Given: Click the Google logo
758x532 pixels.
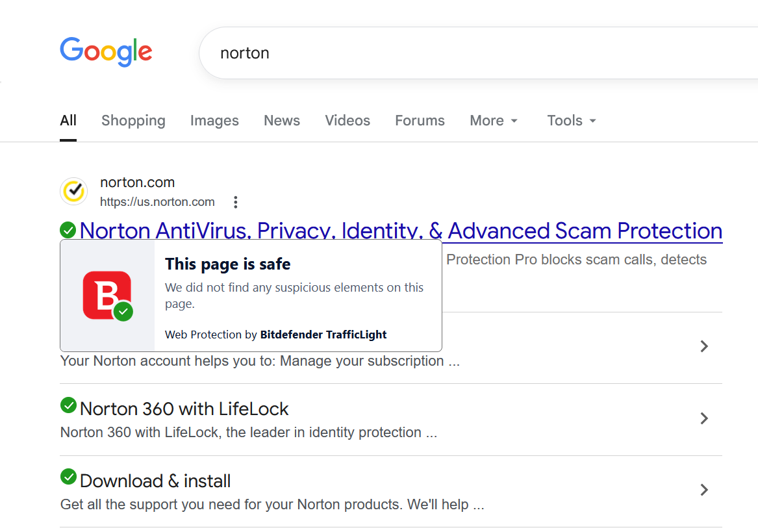Looking at the screenshot, I should (x=106, y=52).
